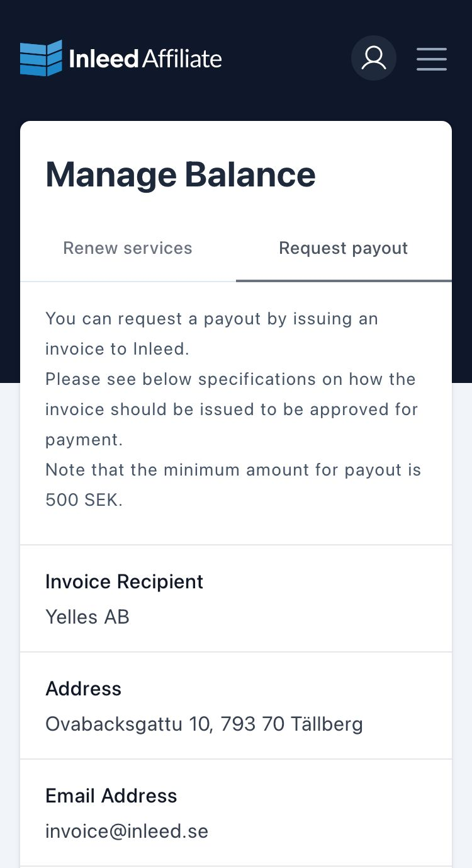The image size is (472, 868).
Task: Click the Email Address label
Action: (x=111, y=796)
